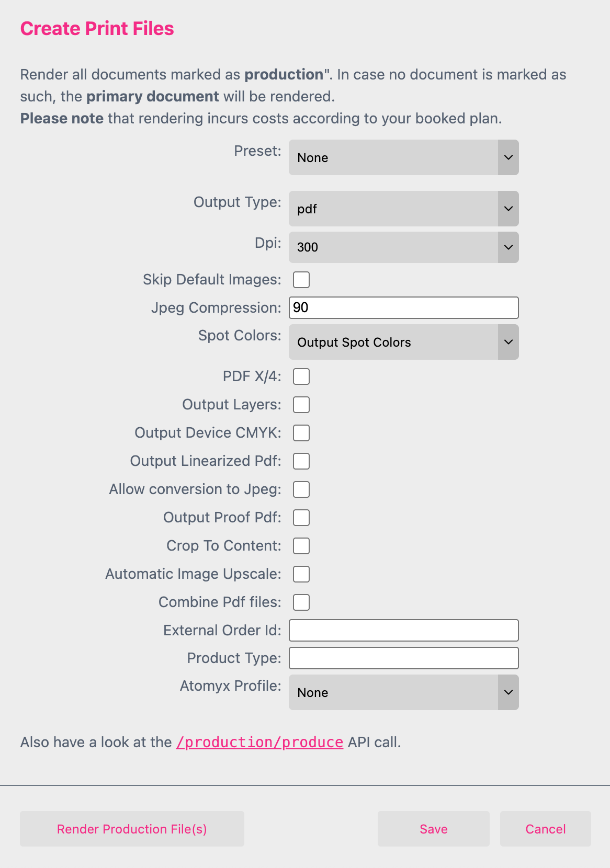Image resolution: width=610 pixels, height=868 pixels.
Task: Enable Crop To Content
Action: click(x=301, y=545)
